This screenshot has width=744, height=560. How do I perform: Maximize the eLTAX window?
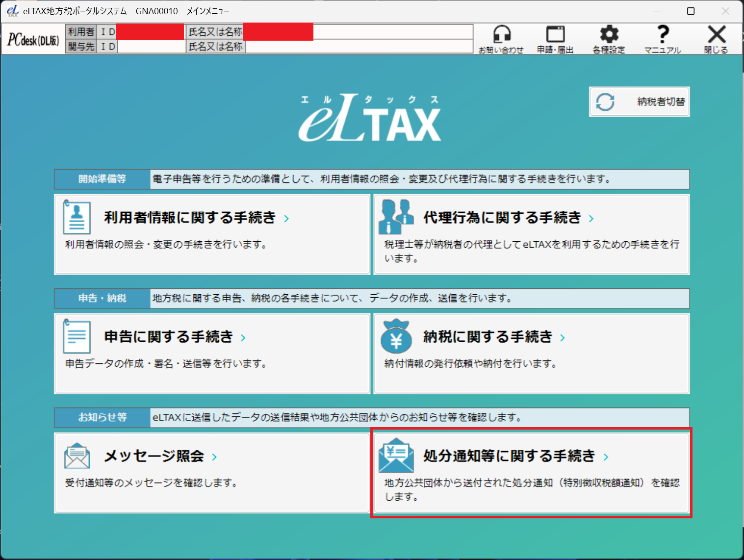pos(691,11)
